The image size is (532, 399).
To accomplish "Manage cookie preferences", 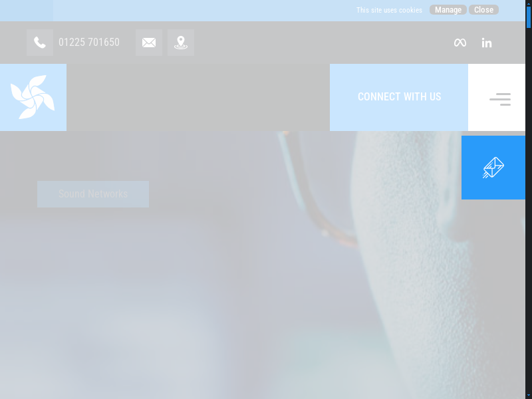I will (x=448, y=10).
